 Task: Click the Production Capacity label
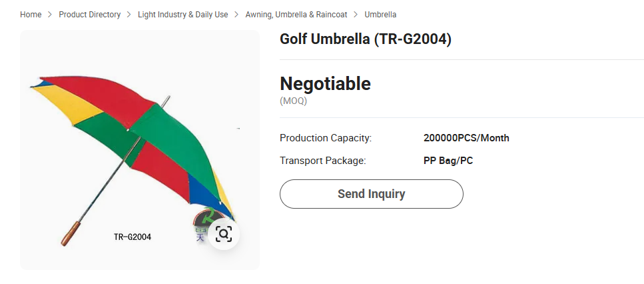(x=326, y=138)
